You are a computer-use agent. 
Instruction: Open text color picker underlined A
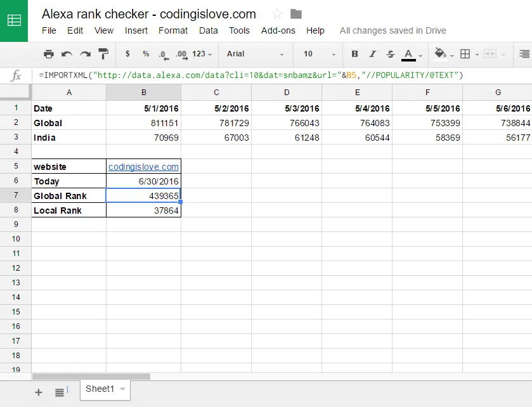408,55
